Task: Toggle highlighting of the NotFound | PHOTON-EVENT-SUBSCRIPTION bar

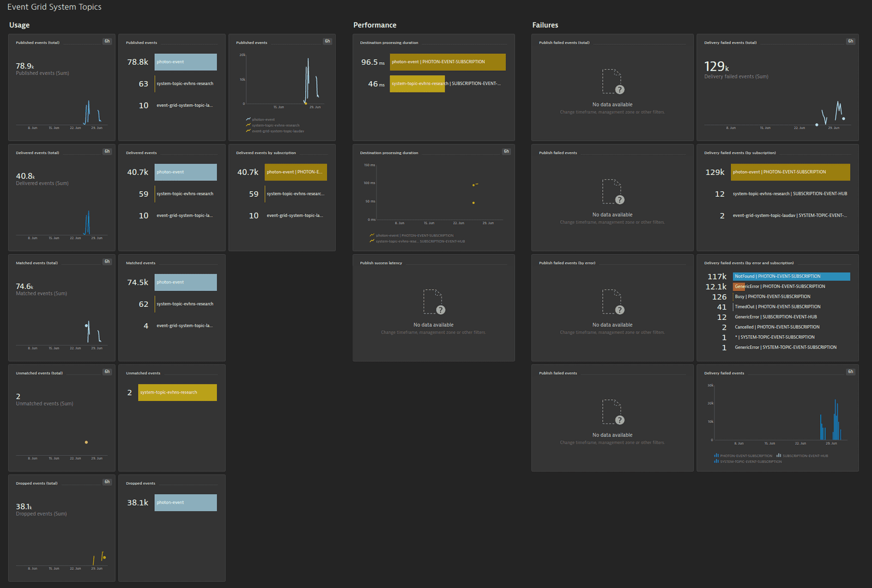Action: point(790,276)
